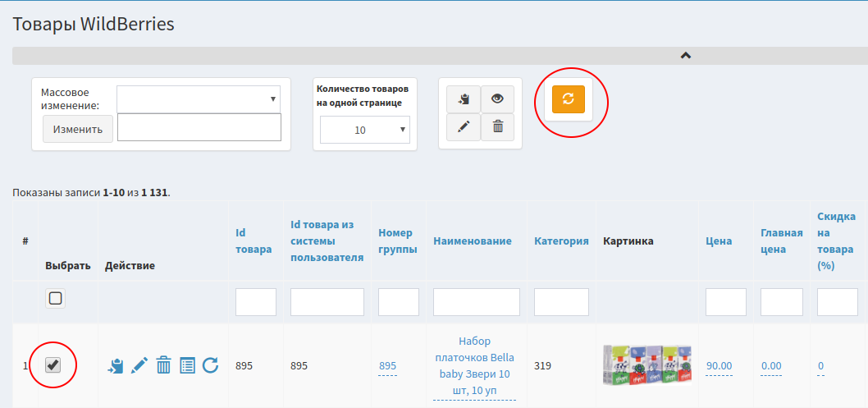Edit the main price value 0.00
868x408 pixels.
(771, 366)
